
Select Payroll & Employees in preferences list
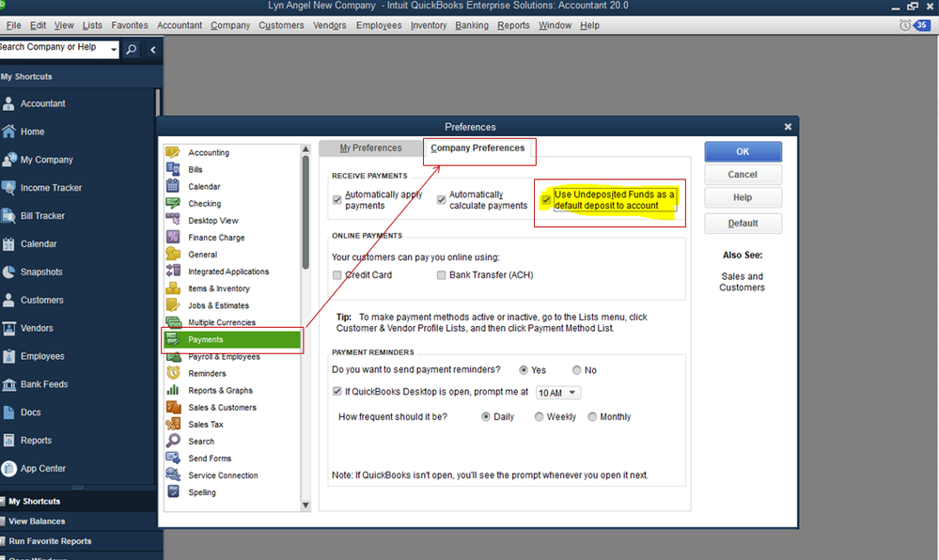coord(232,356)
